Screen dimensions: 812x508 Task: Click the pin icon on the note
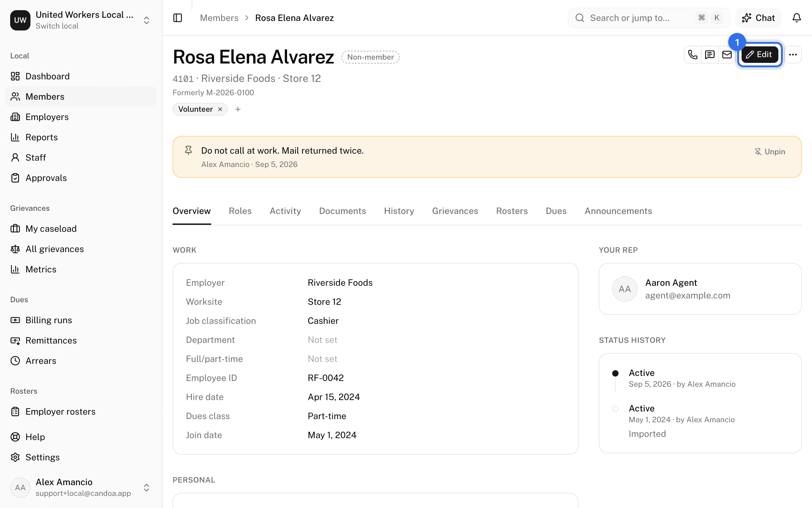(189, 150)
